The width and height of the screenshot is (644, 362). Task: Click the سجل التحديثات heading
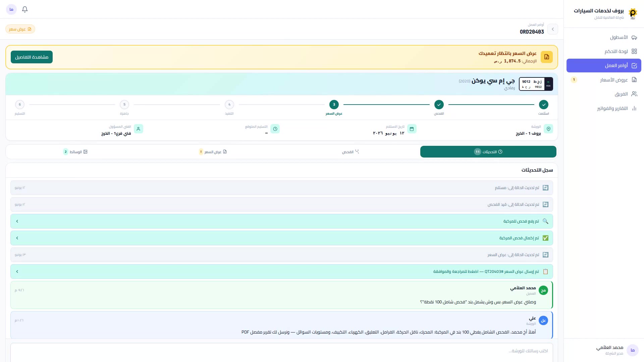tap(537, 170)
